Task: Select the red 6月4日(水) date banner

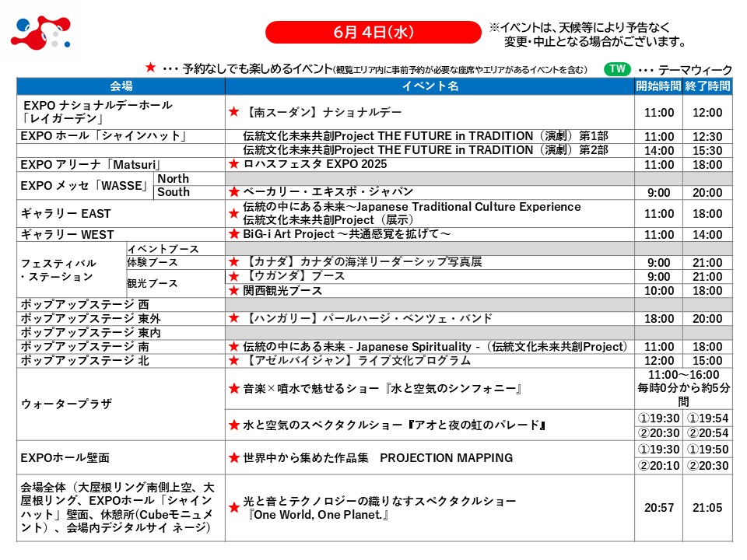Action: (x=373, y=32)
